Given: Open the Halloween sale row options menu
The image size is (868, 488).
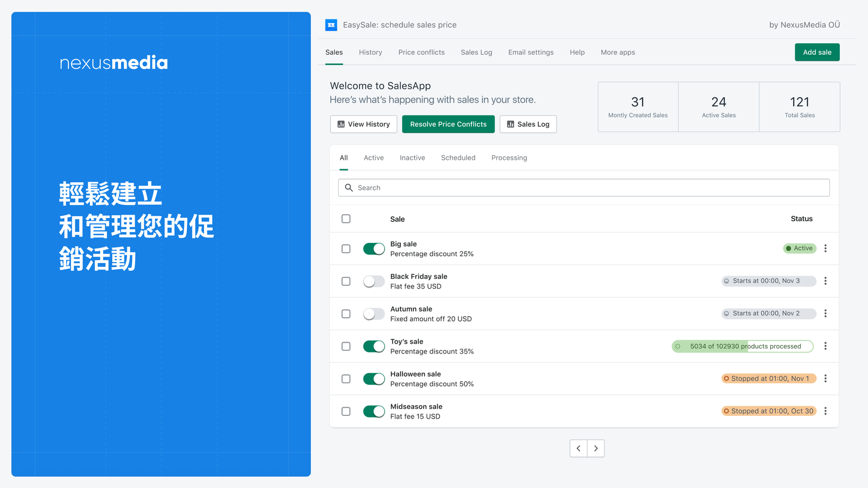Looking at the screenshot, I should pyautogui.click(x=825, y=378).
